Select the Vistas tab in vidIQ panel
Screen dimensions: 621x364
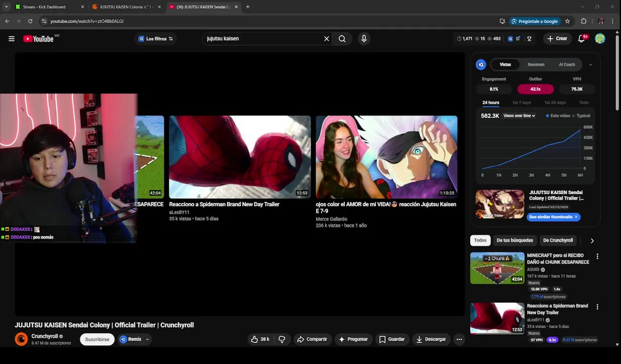point(505,64)
